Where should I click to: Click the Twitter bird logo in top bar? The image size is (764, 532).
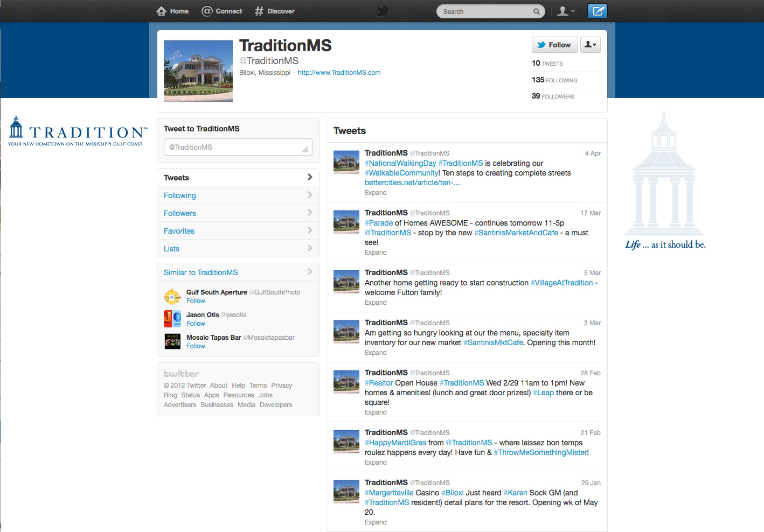[382, 11]
